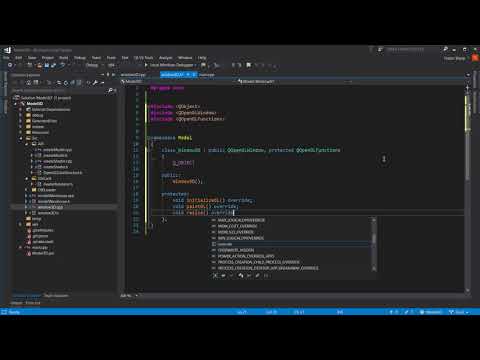Select window3D.h in Solution Explorer

pos(48,213)
